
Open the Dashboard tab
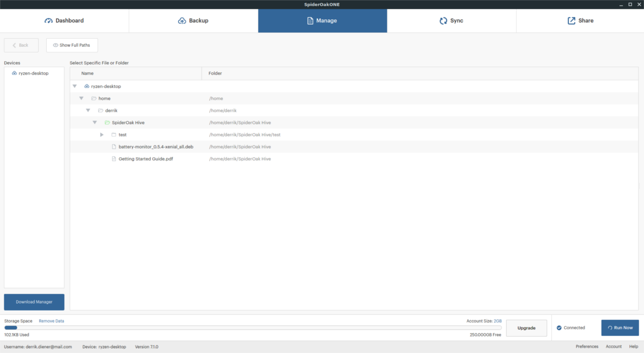tap(64, 20)
